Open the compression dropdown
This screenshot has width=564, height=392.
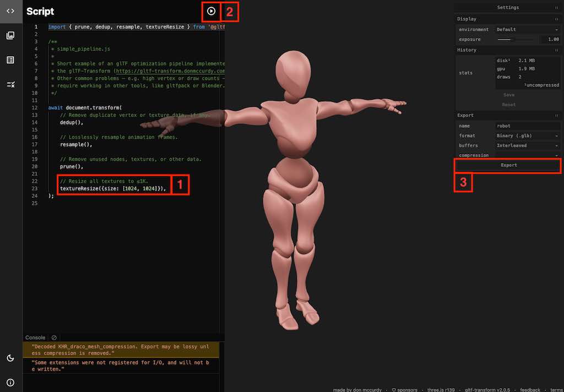528,155
